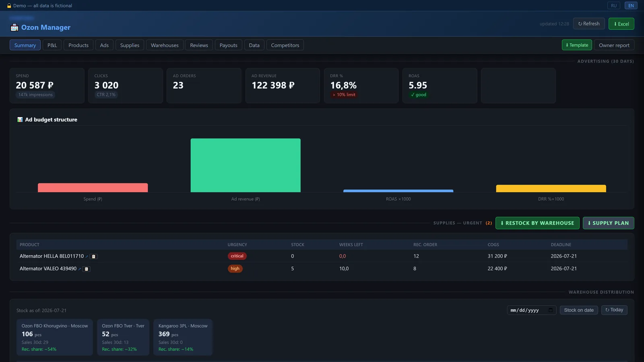Go to the P&L tab
The height and width of the screenshot is (362, 644).
pos(52,45)
